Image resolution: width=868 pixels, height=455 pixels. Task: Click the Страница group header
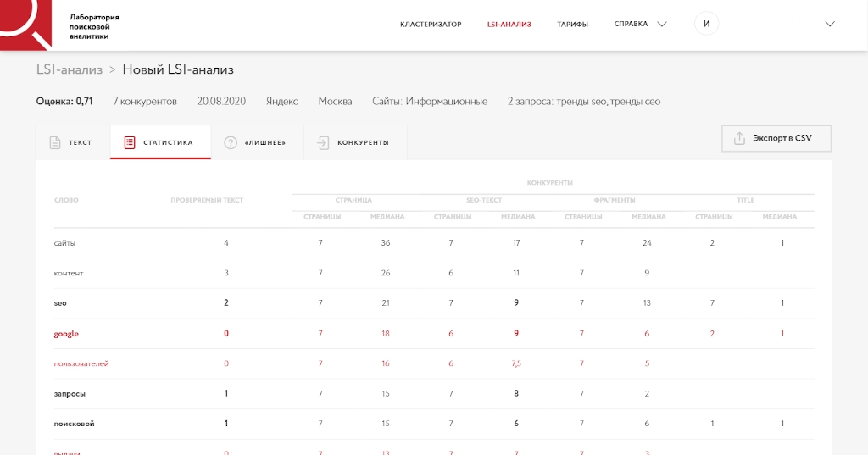coord(353,200)
